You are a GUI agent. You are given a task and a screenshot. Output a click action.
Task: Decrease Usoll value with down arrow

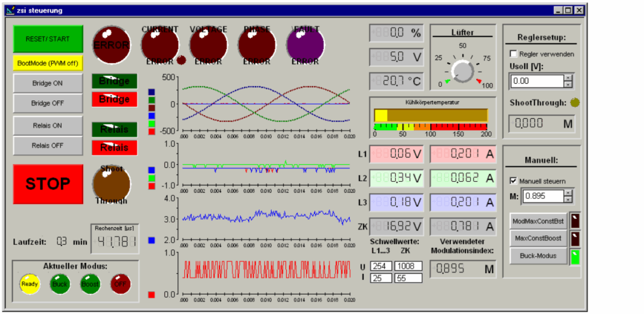click(x=568, y=84)
